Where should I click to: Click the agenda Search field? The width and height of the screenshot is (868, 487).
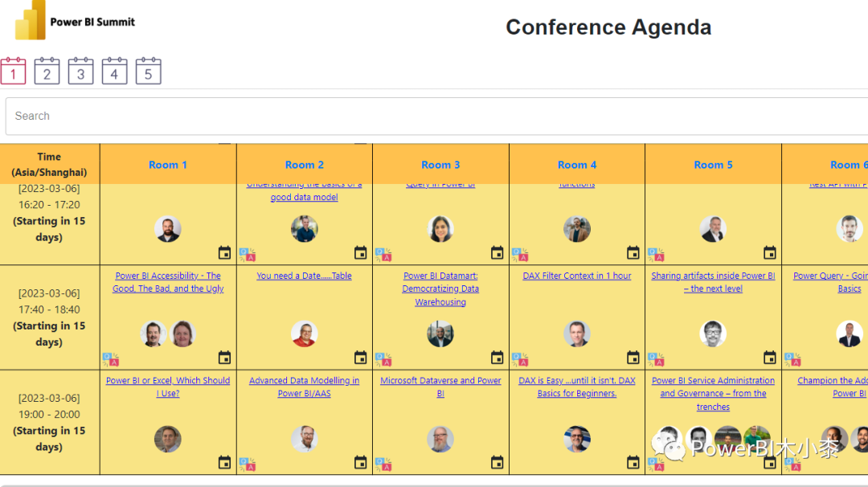click(x=434, y=116)
